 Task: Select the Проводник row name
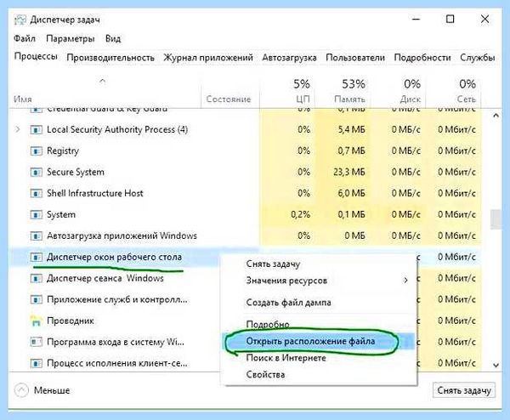point(71,321)
